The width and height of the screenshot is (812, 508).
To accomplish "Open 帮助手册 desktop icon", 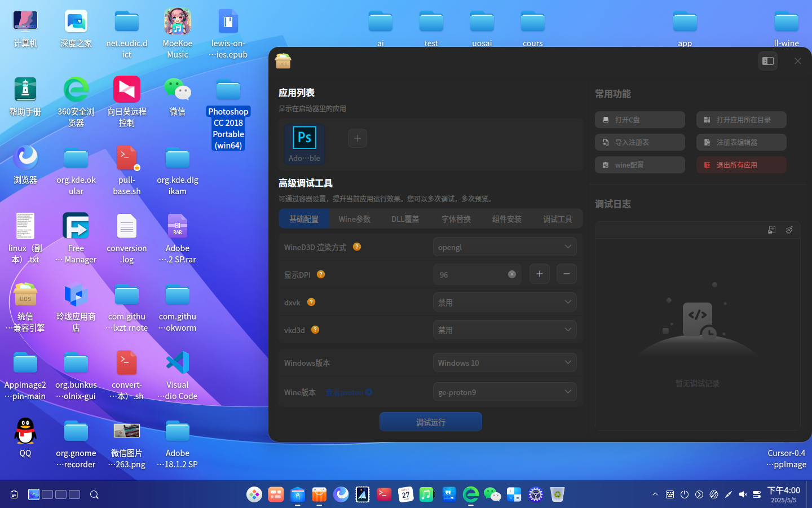I will [x=25, y=97].
